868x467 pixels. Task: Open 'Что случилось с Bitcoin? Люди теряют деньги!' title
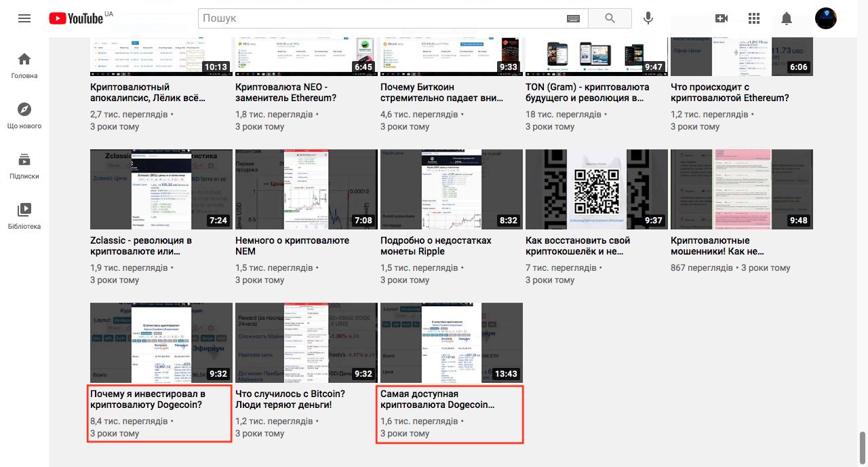290,399
